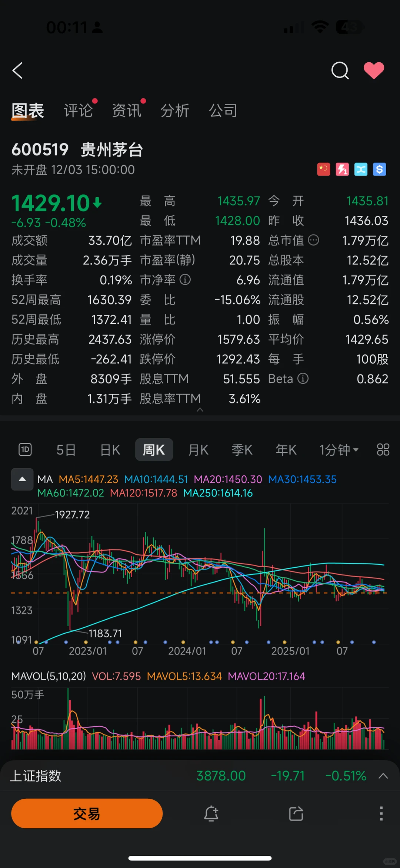Screen dimensions: 400x868
Task: Select the 1D chart icon
Action: coord(25,450)
